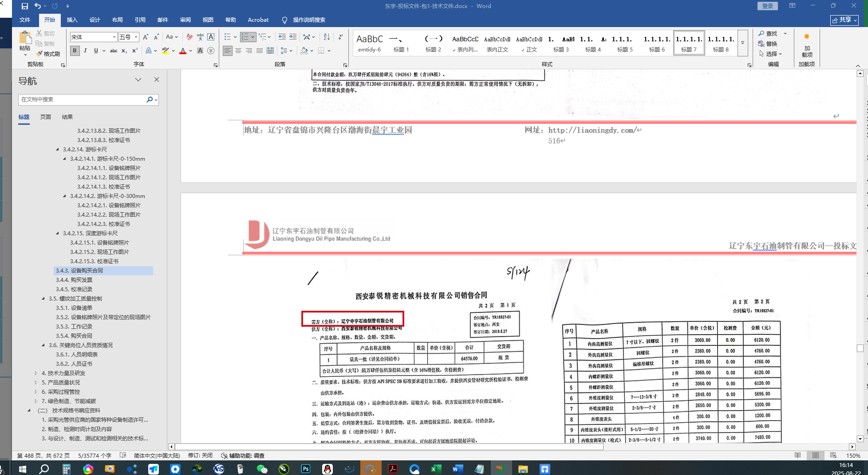868x475 pixels.
Task: Apply a character border with the boxed-A icon
Action: click(211, 37)
